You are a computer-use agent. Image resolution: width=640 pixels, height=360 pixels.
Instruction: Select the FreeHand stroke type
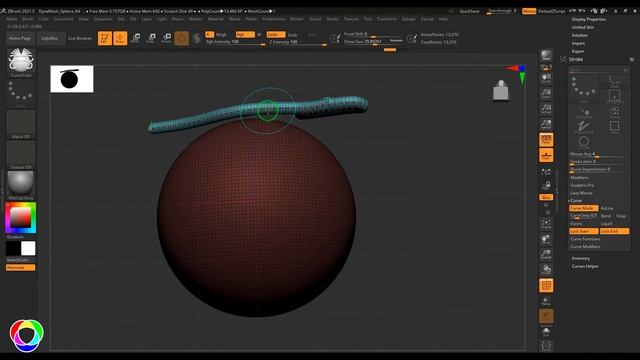(584, 127)
